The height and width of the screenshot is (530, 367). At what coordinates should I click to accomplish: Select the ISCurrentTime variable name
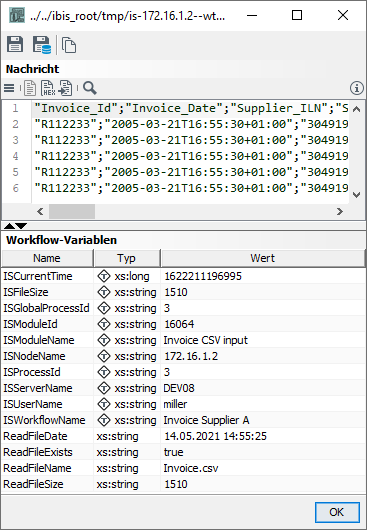click(x=38, y=276)
